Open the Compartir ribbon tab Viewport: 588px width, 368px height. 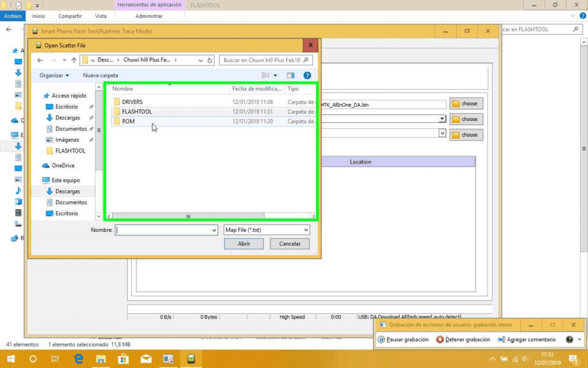(x=70, y=16)
